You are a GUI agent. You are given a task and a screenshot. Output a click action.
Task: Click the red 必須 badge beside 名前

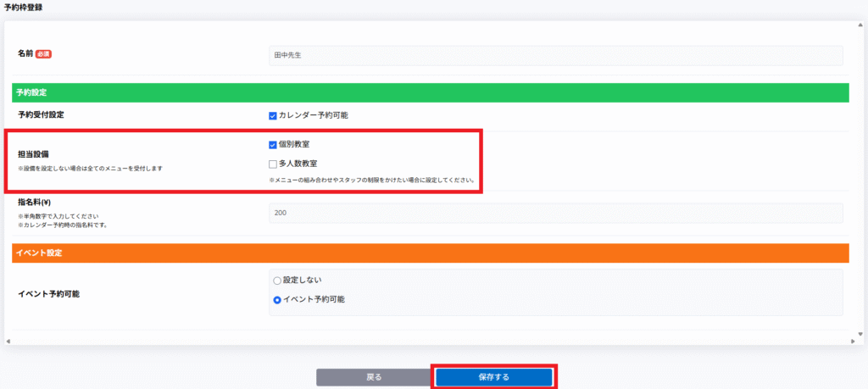click(x=44, y=53)
